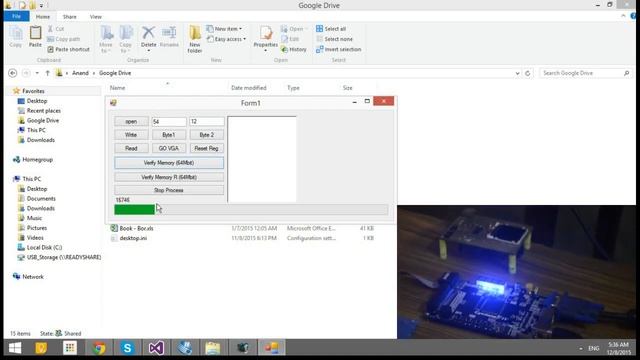
Task: Select Documents under This PC
Action: pos(41,199)
